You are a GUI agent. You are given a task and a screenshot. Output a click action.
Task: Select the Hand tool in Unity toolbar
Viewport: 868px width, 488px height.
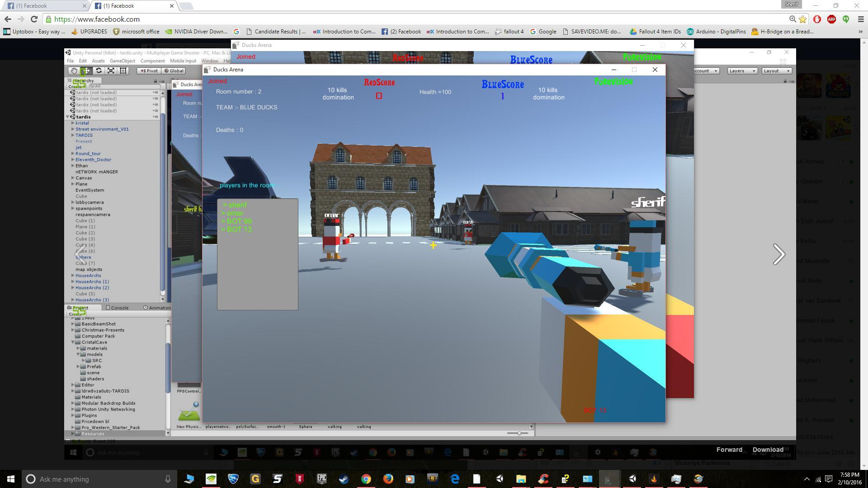tap(74, 70)
